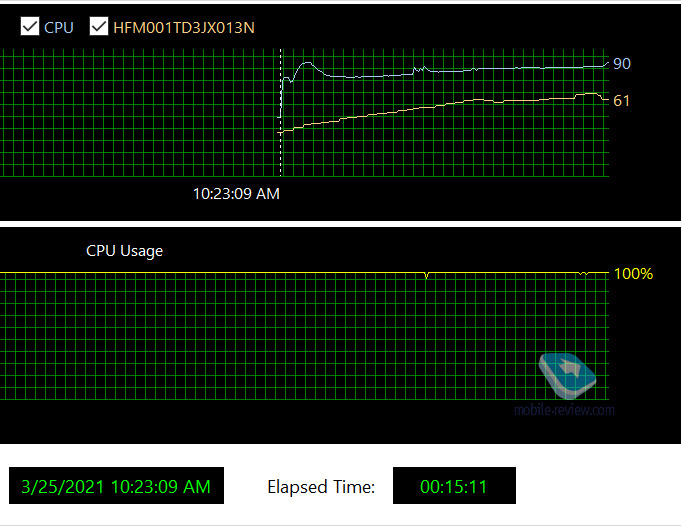Click the dashed time marker line
The width and height of the screenshot is (681, 526).
(x=281, y=112)
